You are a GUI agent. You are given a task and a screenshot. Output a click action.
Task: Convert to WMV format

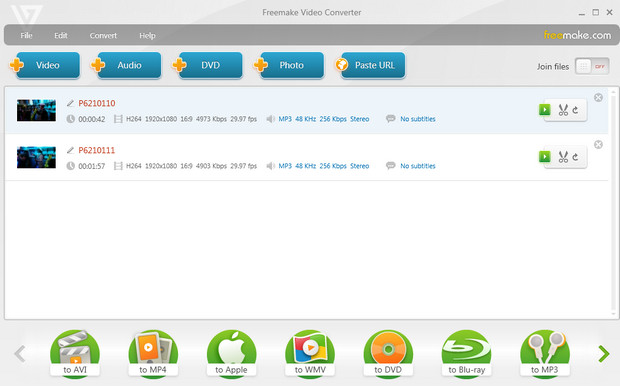tap(310, 353)
